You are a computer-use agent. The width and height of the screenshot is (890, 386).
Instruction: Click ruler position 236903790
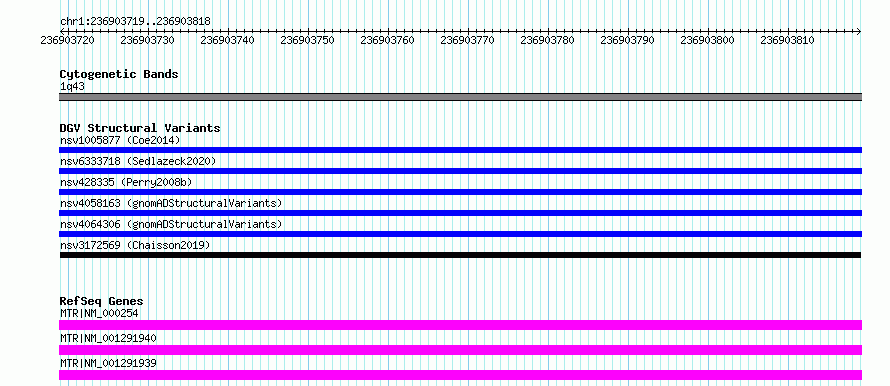coord(628,40)
